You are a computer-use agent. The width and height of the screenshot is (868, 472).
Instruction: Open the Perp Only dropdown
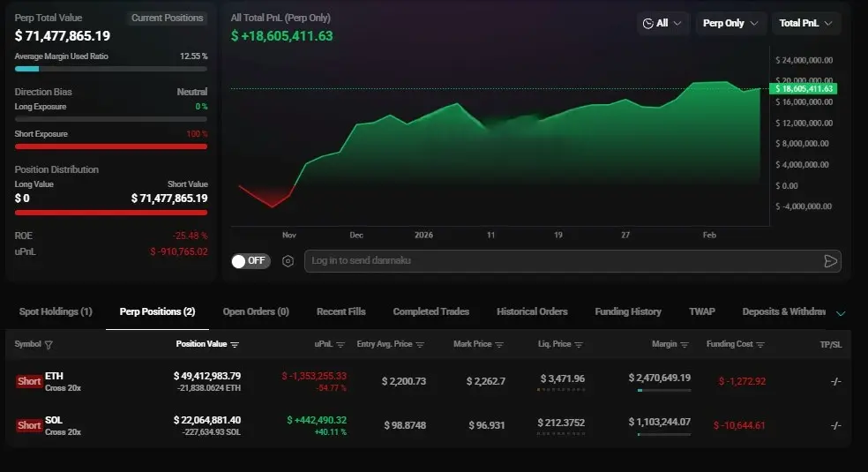(730, 23)
